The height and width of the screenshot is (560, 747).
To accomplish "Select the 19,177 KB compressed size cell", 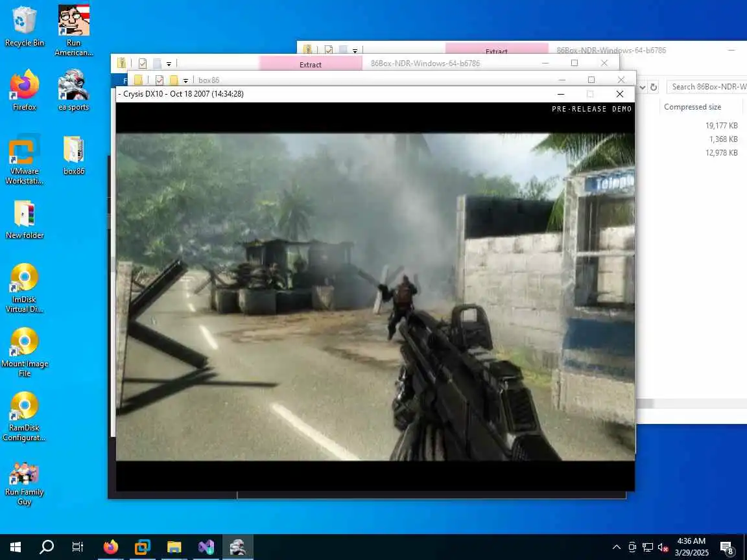I will click(x=721, y=126).
